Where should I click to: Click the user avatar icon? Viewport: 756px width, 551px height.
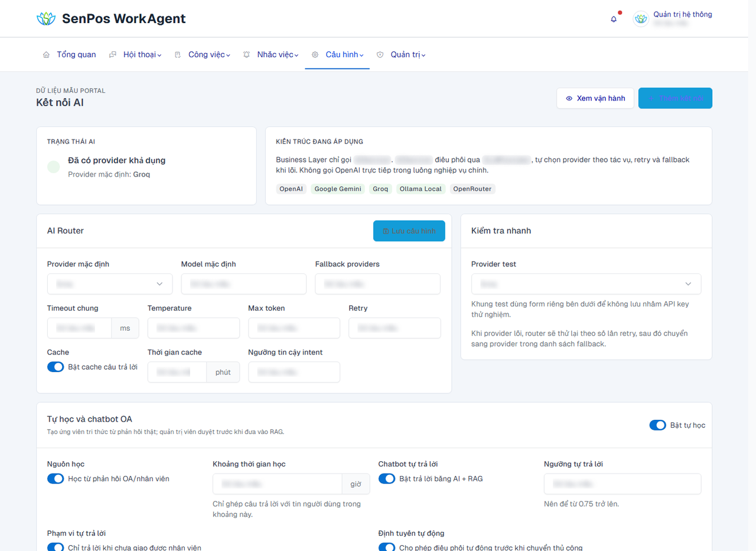tap(641, 19)
